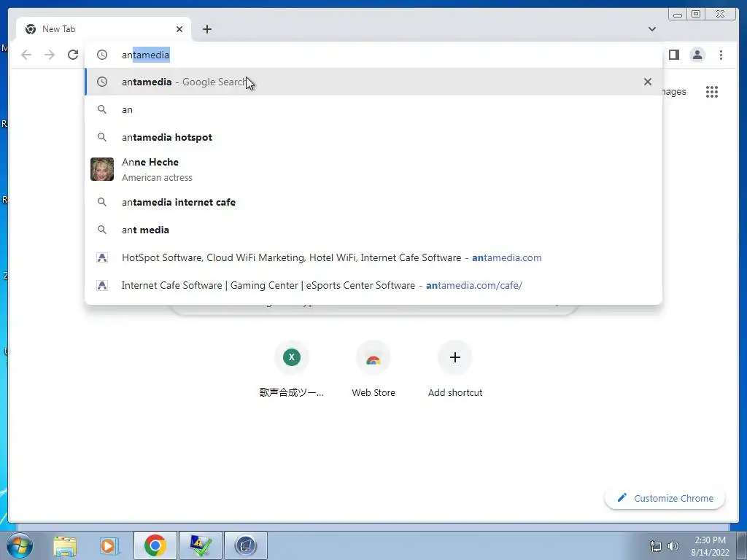This screenshot has height=560, width=747.
Task: Click the clock icon of the Google Search suggestion
Action: pyautogui.click(x=102, y=82)
